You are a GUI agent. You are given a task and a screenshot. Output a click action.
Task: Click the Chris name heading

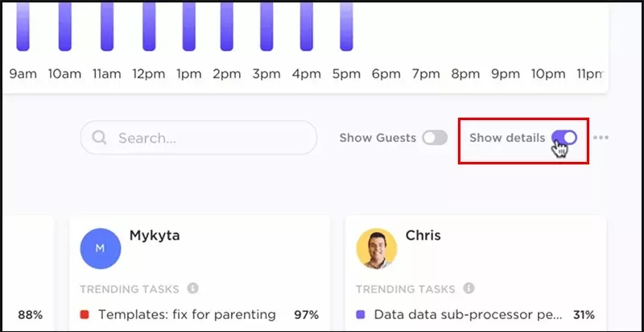point(423,235)
